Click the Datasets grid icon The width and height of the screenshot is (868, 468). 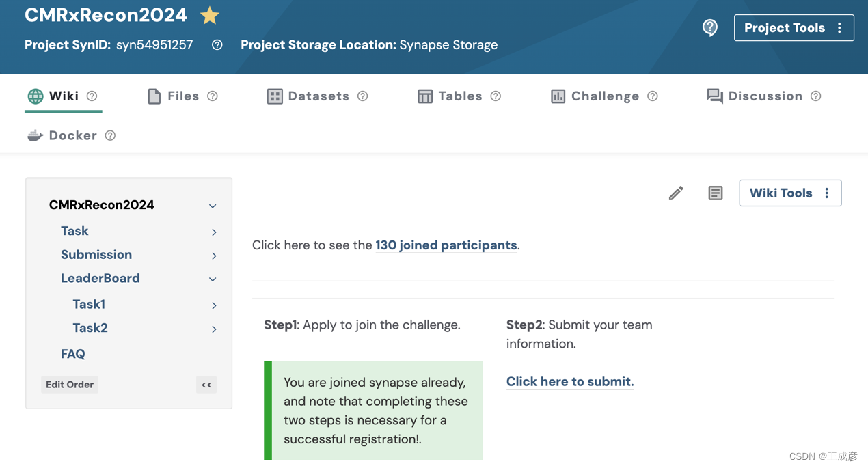(275, 96)
